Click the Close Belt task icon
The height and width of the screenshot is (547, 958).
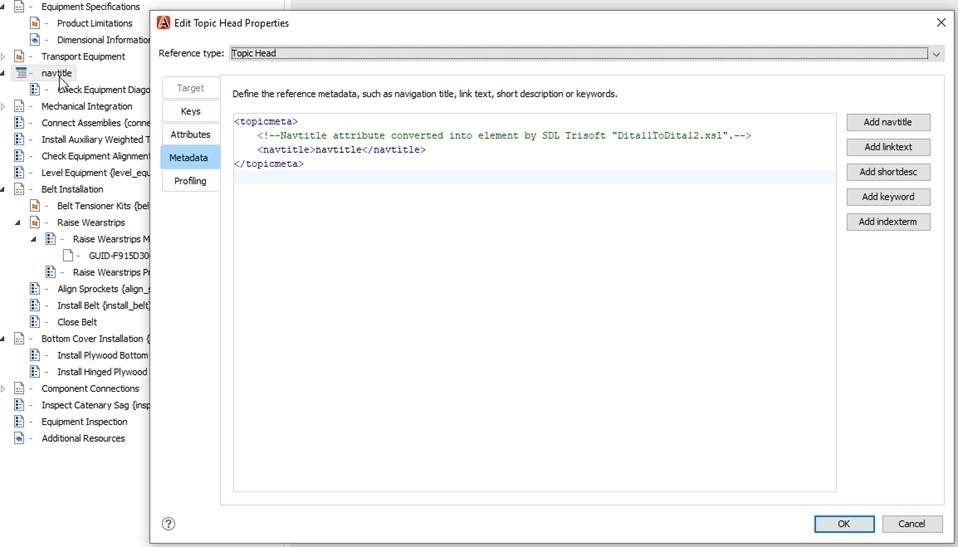(35, 322)
